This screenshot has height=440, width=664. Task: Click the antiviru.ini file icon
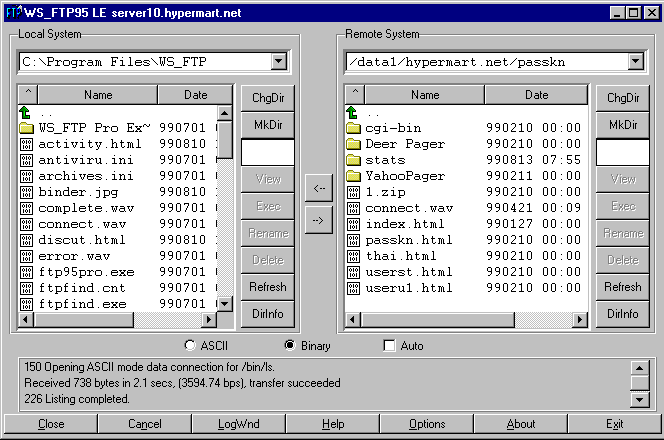[26, 160]
